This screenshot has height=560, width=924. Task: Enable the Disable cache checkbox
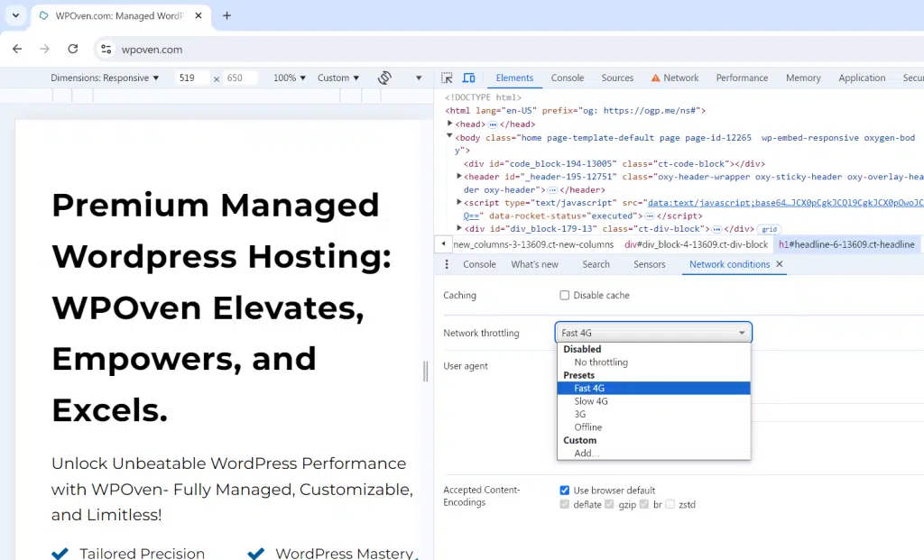pos(565,296)
